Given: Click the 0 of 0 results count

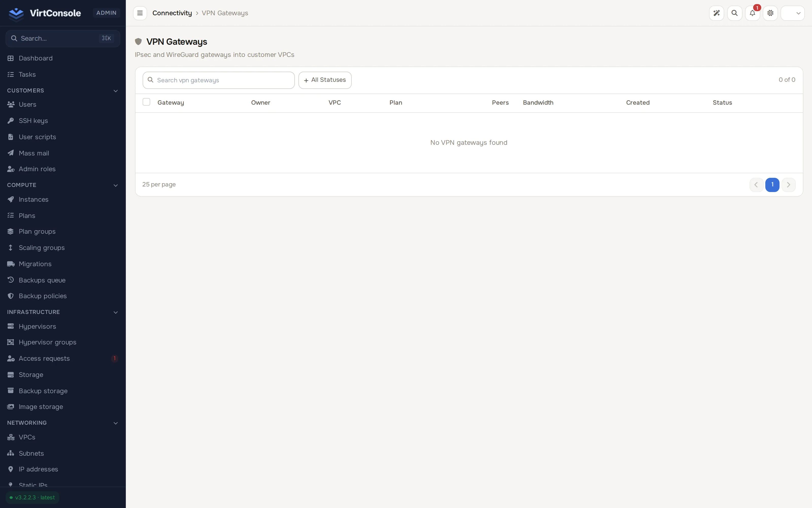Looking at the screenshot, I should (x=787, y=80).
